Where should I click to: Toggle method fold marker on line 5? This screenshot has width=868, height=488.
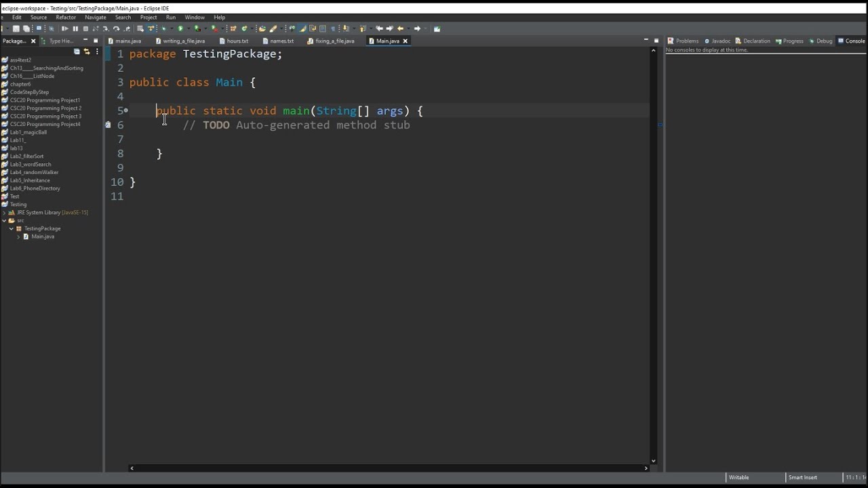[x=126, y=110]
